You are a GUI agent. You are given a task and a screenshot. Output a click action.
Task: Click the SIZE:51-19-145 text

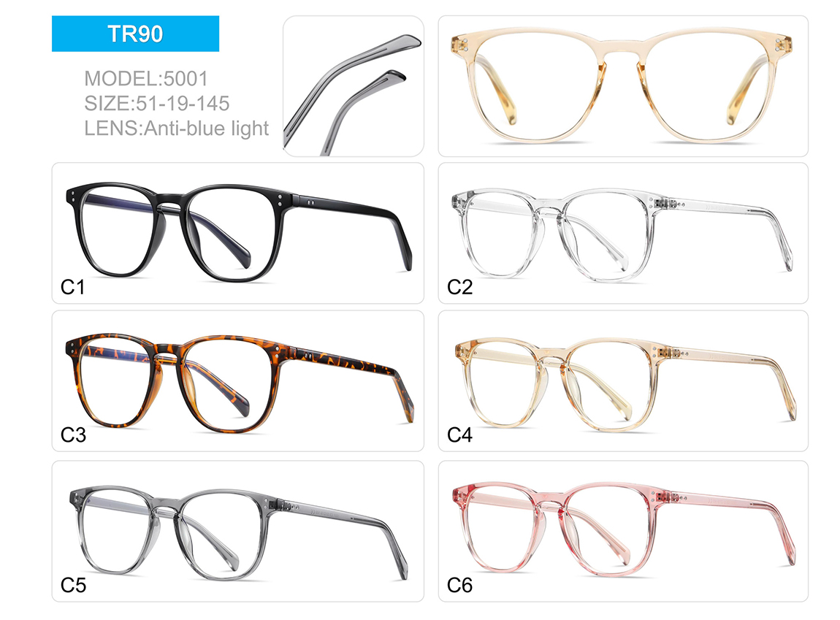[156, 104]
